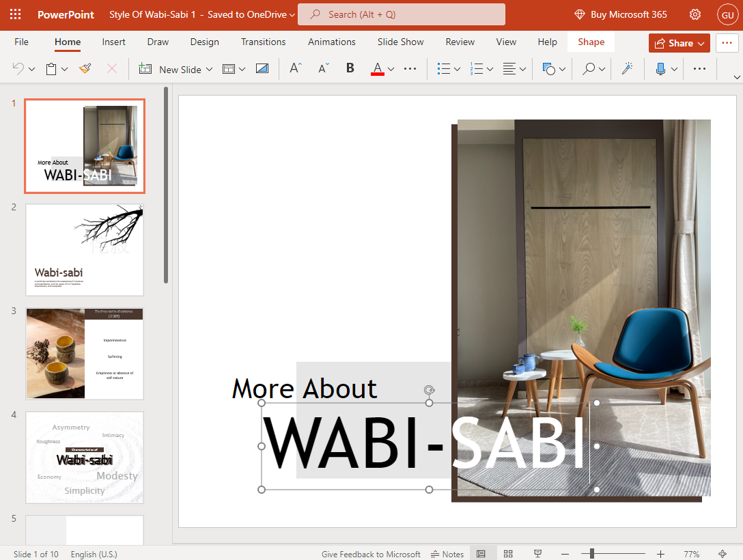This screenshot has height=560, width=743.
Task: Toggle Normal view in status bar
Action: pyautogui.click(x=481, y=554)
